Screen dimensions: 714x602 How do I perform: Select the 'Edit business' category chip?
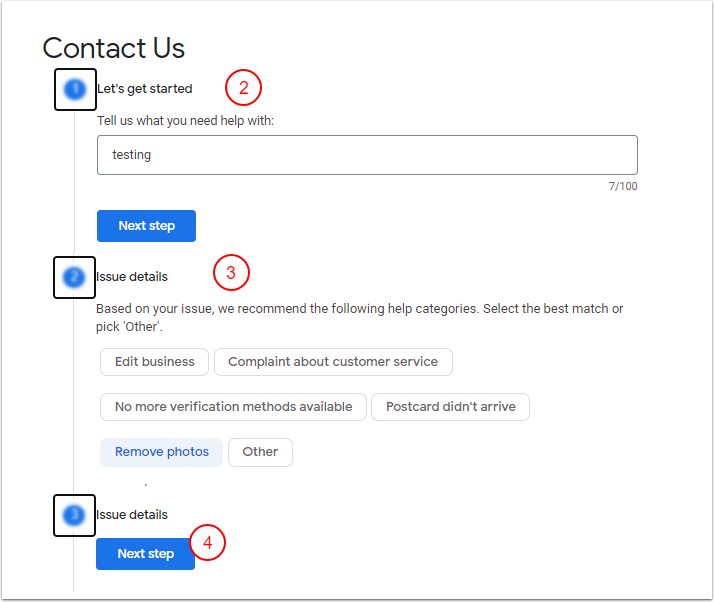click(155, 362)
